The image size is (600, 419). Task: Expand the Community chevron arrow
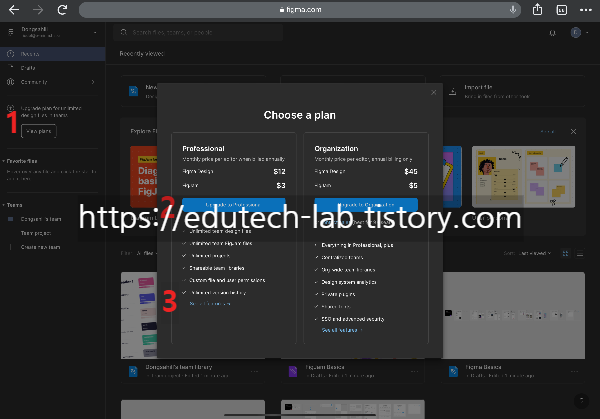[x=93, y=82]
